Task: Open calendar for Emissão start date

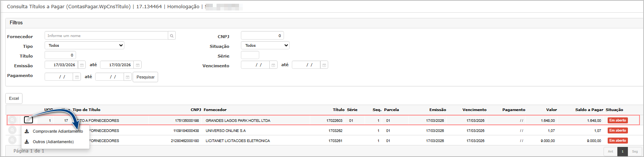Action: coord(82,65)
